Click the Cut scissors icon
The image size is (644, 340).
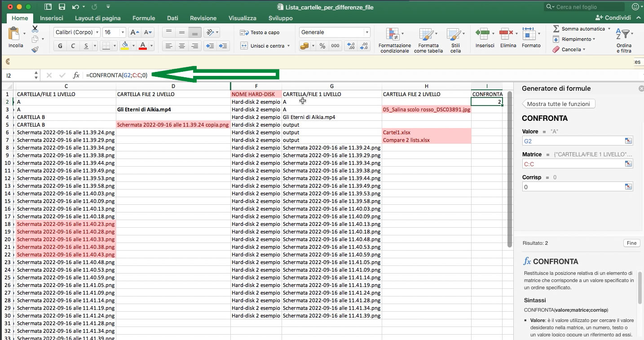(35, 29)
